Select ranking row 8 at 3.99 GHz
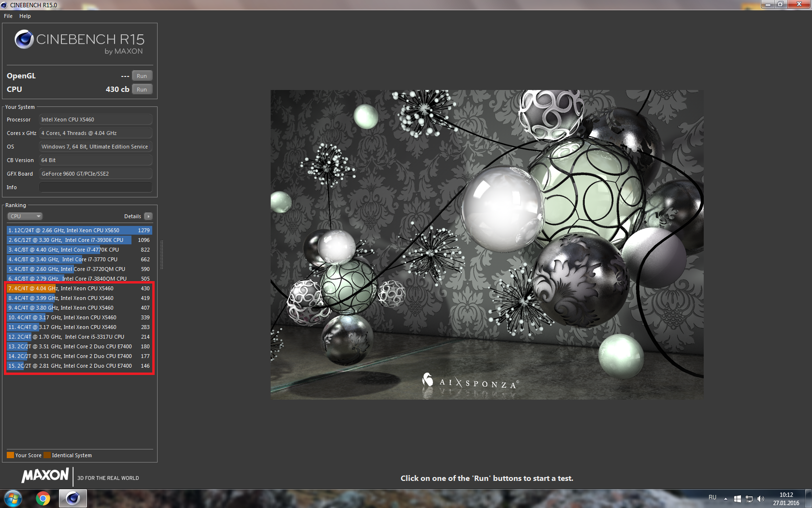Image resolution: width=812 pixels, height=508 pixels. (79, 298)
